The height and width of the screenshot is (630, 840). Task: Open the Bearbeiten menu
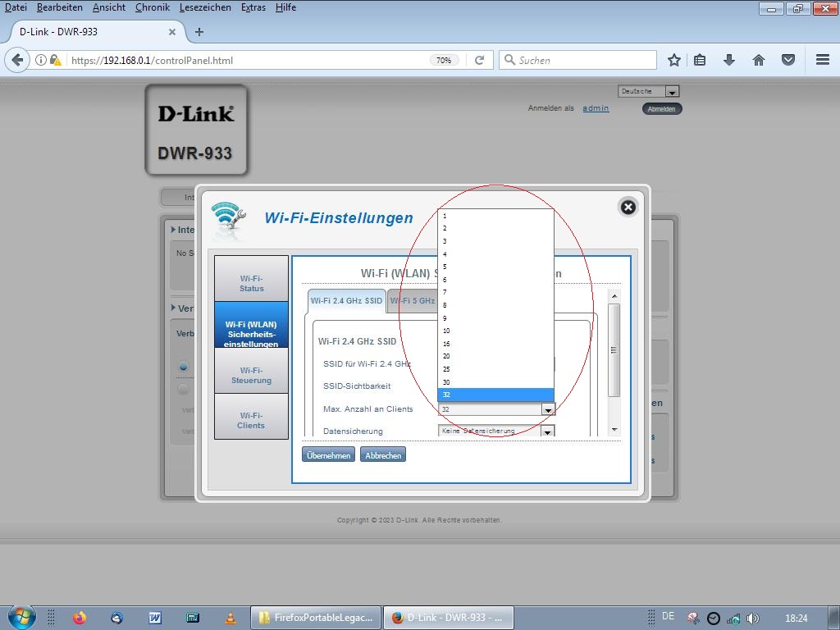coord(59,7)
